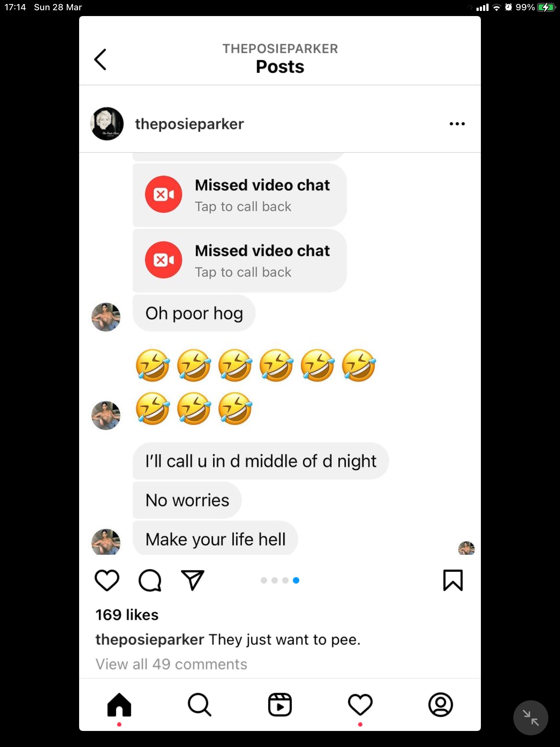
Task: Tap the caption username theposieparker
Action: 149,640
